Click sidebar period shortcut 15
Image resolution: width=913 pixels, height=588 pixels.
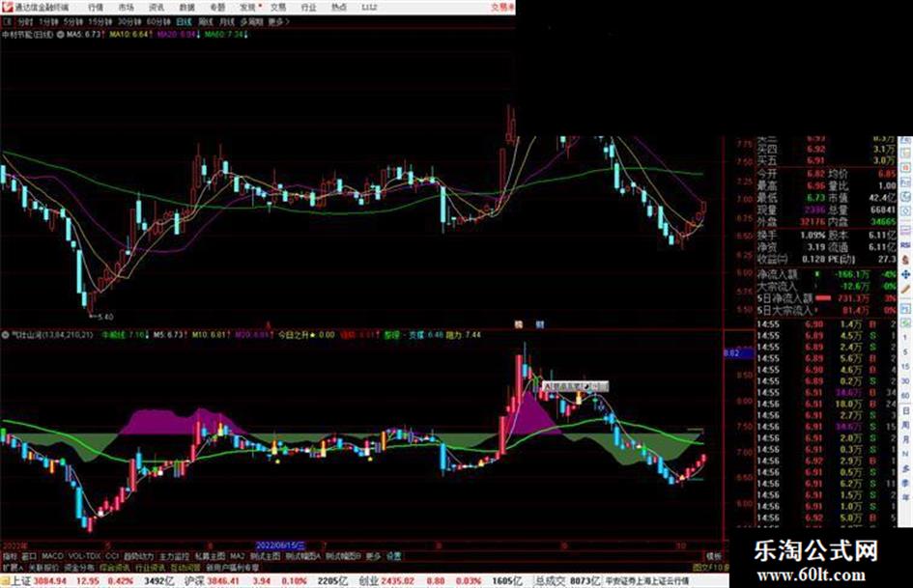905,367
